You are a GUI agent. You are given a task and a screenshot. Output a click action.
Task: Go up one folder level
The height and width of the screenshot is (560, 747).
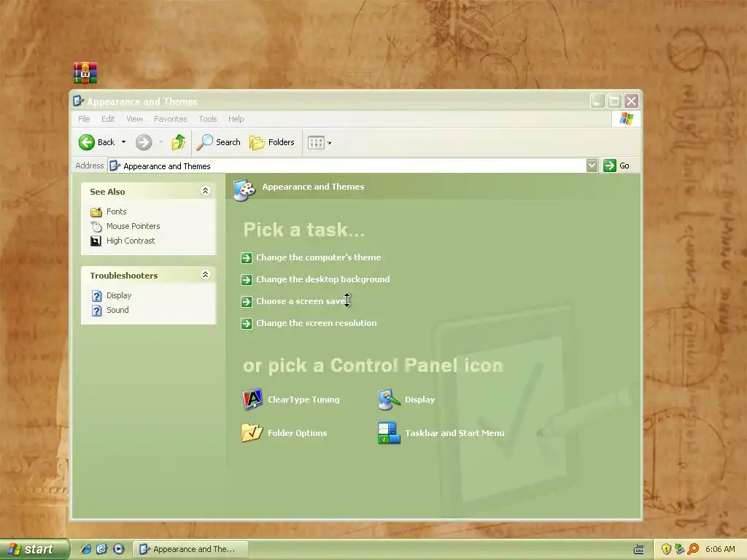(x=179, y=142)
